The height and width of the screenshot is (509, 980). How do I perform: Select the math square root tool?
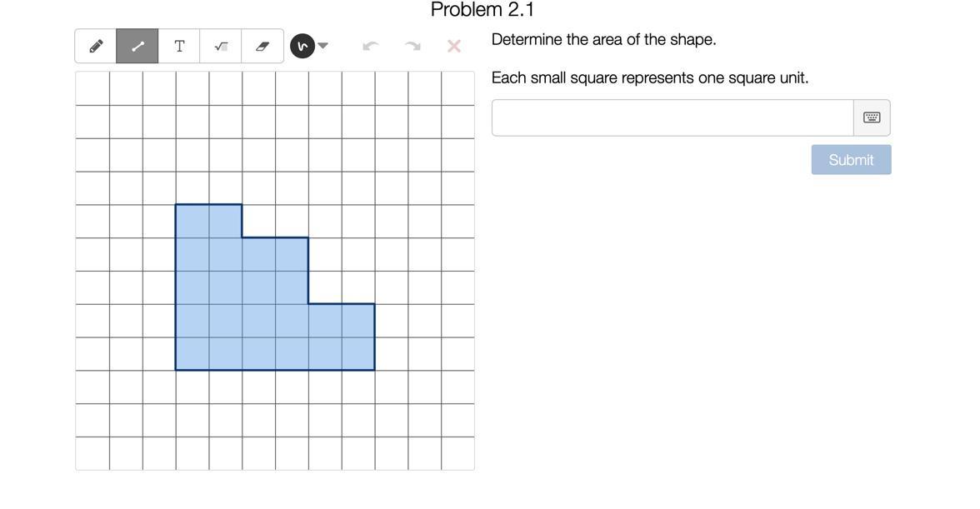pos(221,47)
